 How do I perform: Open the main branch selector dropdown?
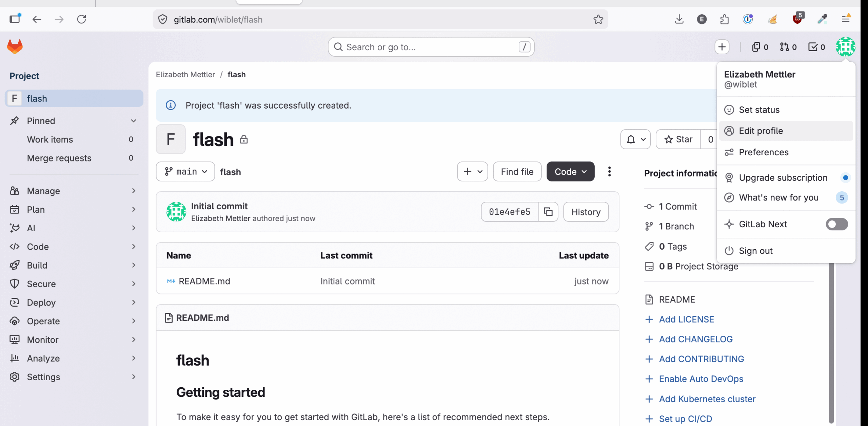coord(185,172)
